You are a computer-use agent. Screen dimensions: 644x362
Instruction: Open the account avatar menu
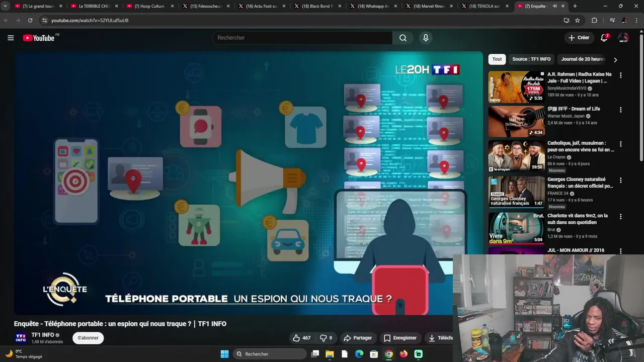click(623, 38)
